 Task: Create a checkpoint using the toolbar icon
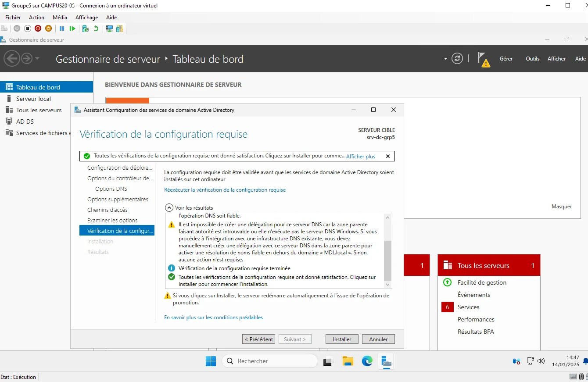point(86,29)
